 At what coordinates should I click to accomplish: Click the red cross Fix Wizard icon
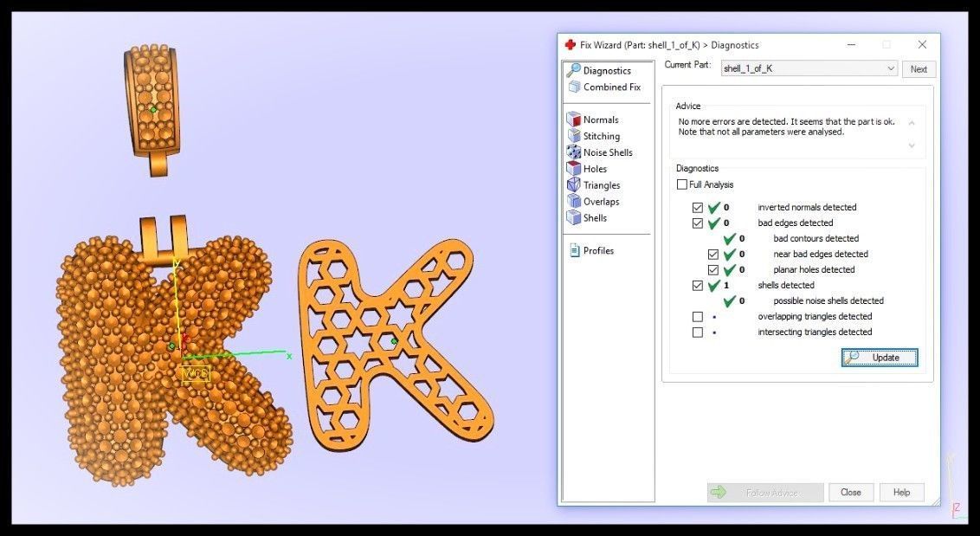(570, 45)
